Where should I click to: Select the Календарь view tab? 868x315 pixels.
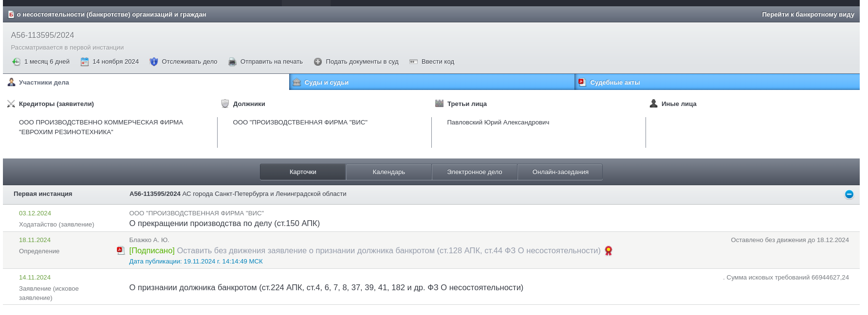[388, 172]
